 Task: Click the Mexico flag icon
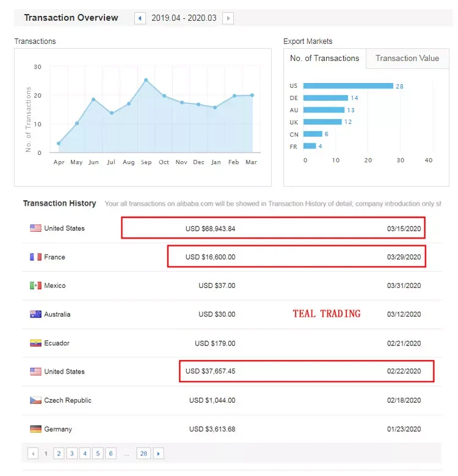click(x=35, y=286)
